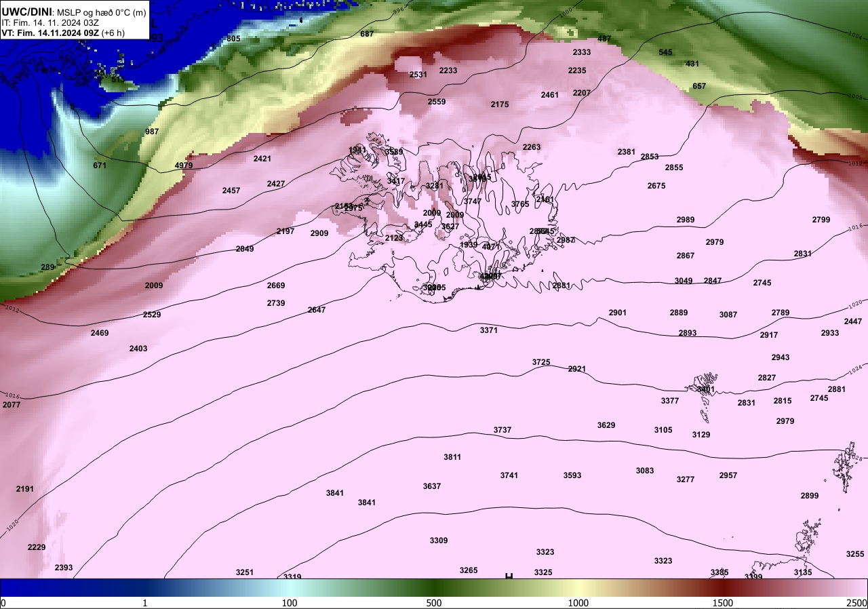Click the 2457 height value

[231, 191]
